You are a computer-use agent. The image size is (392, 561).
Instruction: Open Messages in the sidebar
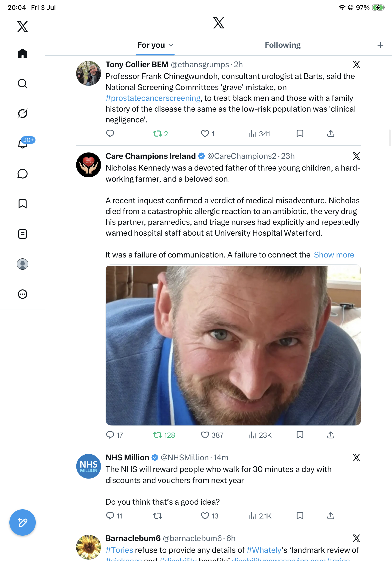pos(23,174)
